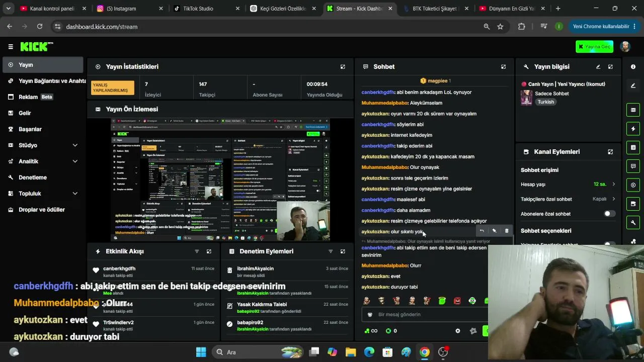Screen dimensions: 644x362
Task: Switch to the Kanal kontrol paneli tab
Action: [53, 9]
